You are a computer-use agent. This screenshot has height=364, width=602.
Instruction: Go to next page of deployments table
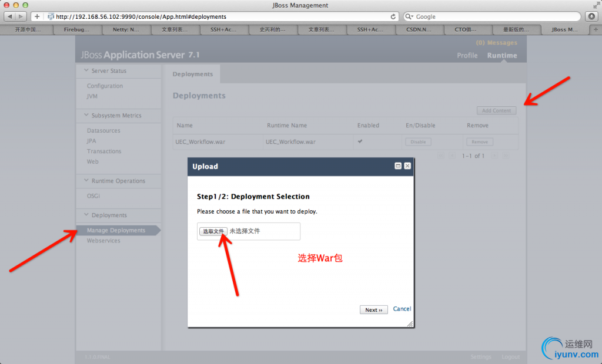494,156
